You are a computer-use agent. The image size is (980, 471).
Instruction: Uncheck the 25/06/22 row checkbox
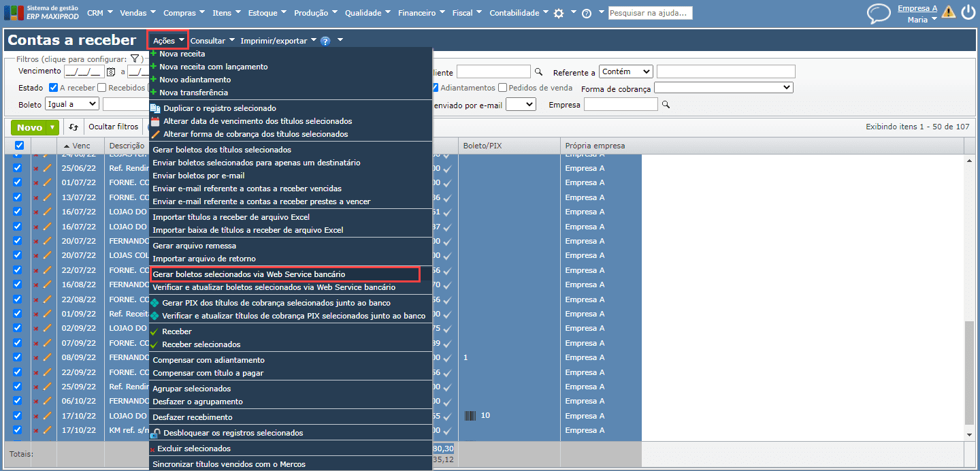point(18,168)
